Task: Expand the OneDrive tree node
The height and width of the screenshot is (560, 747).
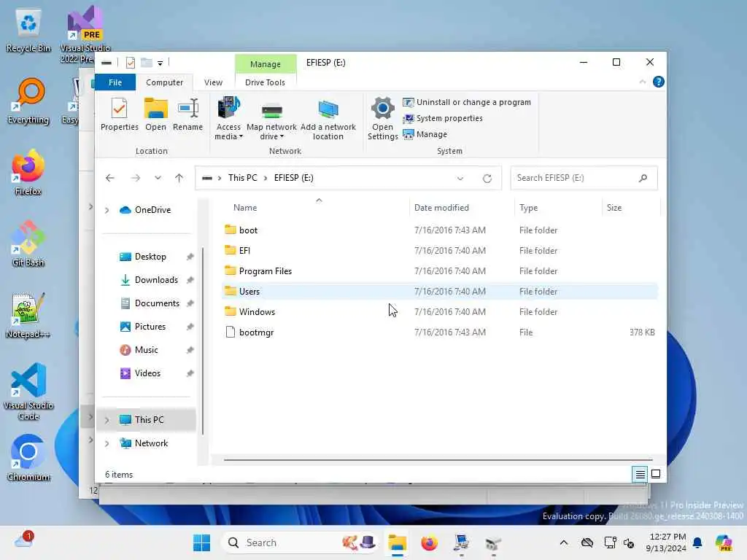Action: click(x=107, y=210)
